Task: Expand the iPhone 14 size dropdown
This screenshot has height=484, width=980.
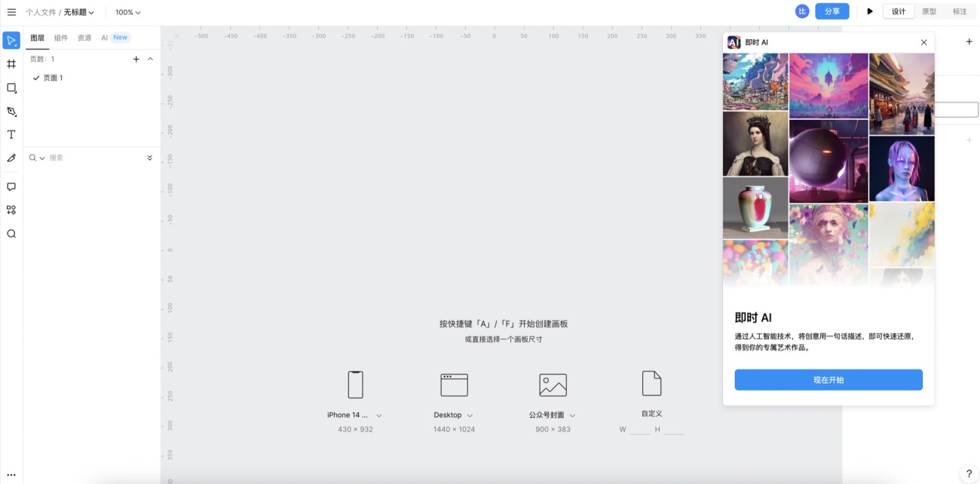Action: click(x=379, y=415)
